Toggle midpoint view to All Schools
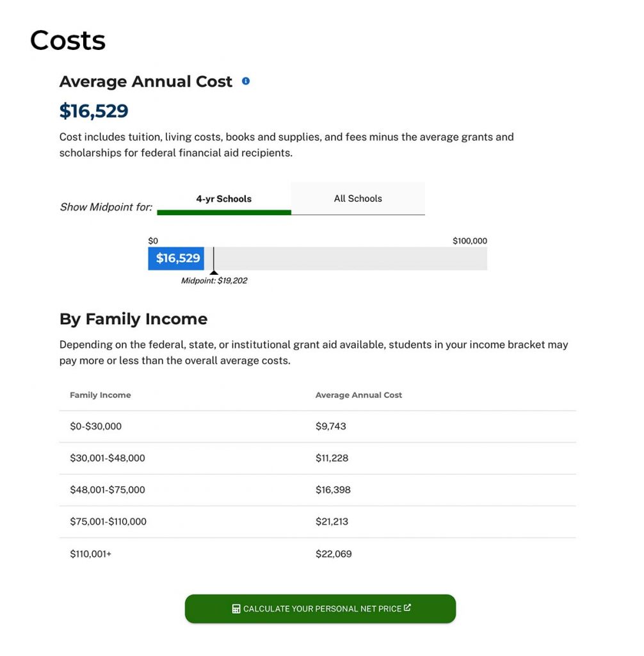Viewport: 644px width, 656px height. coord(358,199)
